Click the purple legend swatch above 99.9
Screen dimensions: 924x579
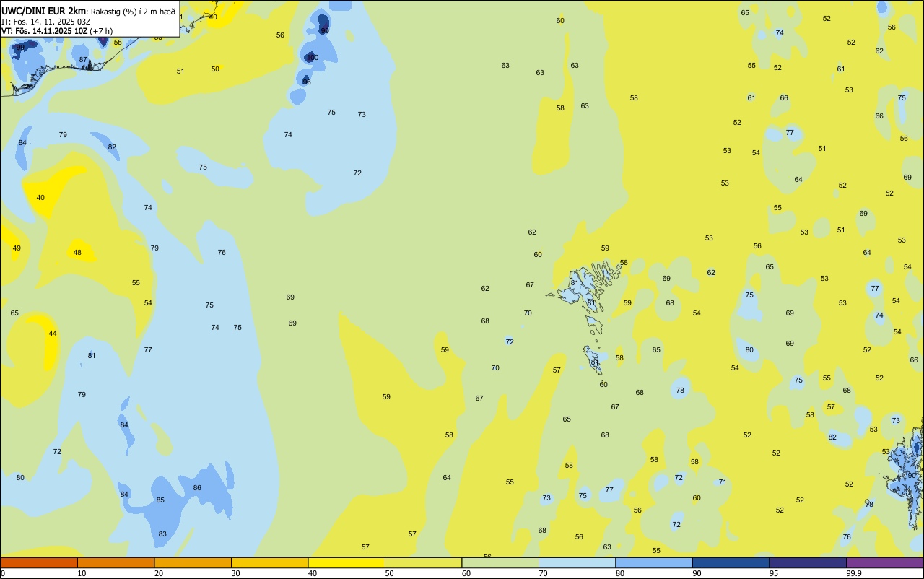click(x=884, y=562)
